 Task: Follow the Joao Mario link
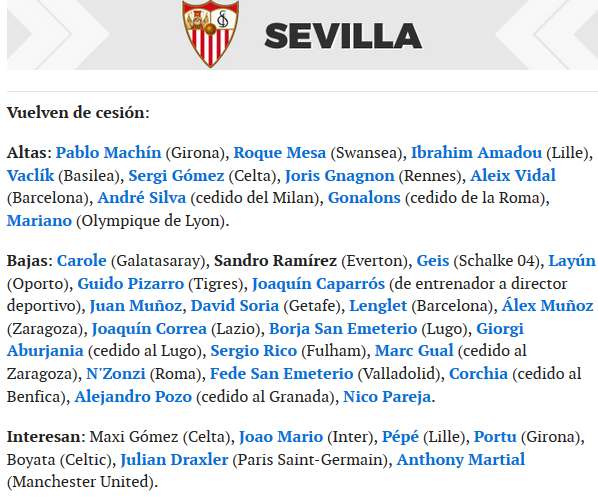click(x=281, y=436)
